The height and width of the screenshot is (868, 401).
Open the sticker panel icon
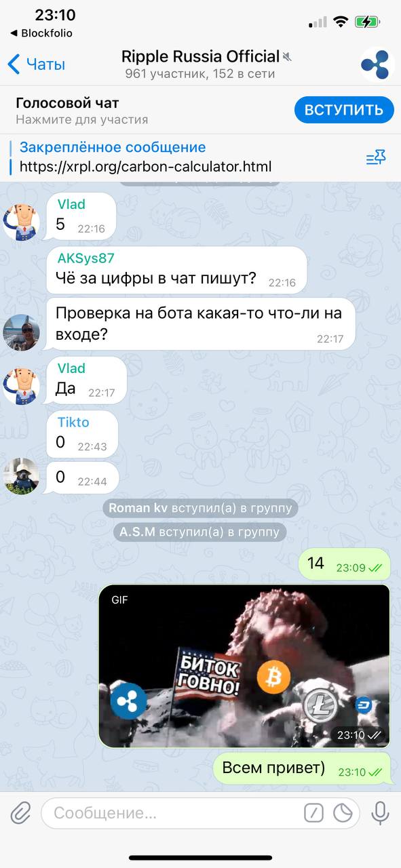click(x=343, y=813)
